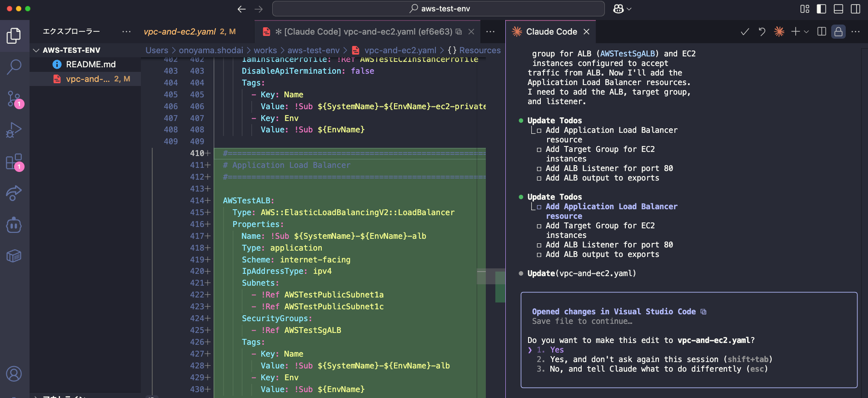Click AWSTestSgALB text in Claude output
Screen dimensions: 868x398
628,54
